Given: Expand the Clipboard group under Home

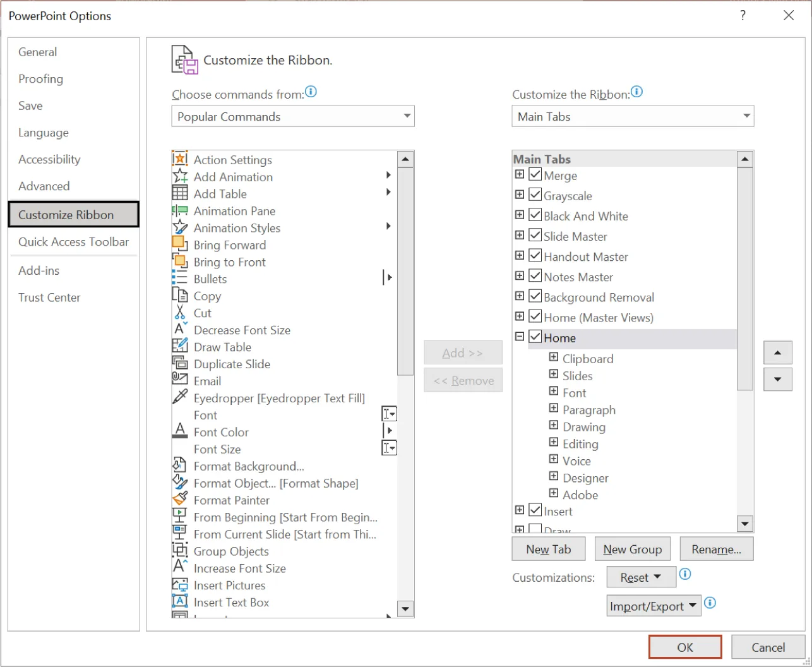Looking at the screenshot, I should pyautogui.click(x=553, y=358).
